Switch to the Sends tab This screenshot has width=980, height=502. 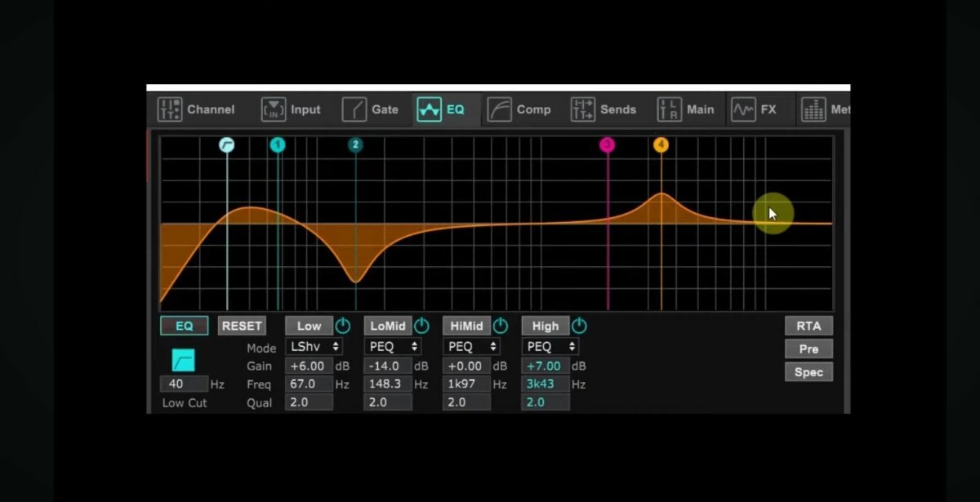604,109
